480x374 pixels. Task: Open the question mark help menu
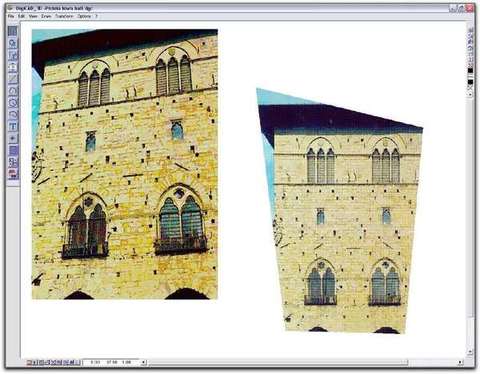(96, 16)
